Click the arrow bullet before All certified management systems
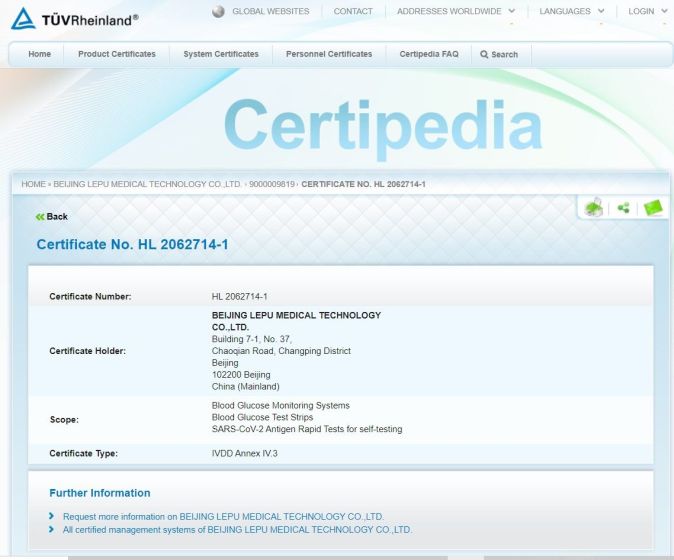 [52, 529]
